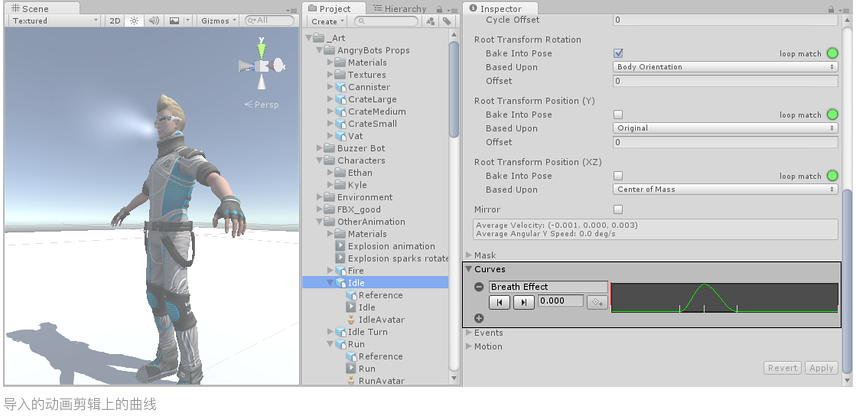
Task: Select CrateLarge prefab icon
Action: (341, 99)
